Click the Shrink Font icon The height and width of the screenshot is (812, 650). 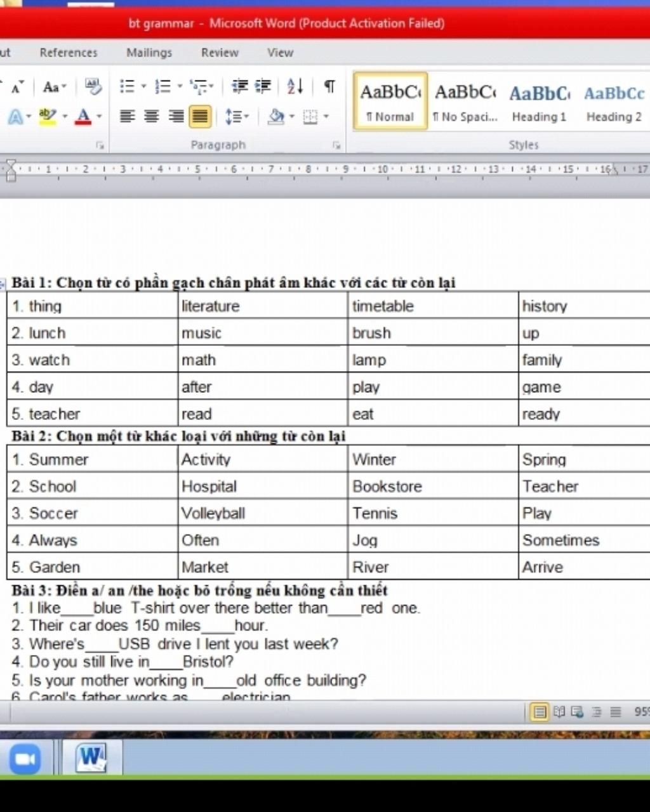point(17,86)
